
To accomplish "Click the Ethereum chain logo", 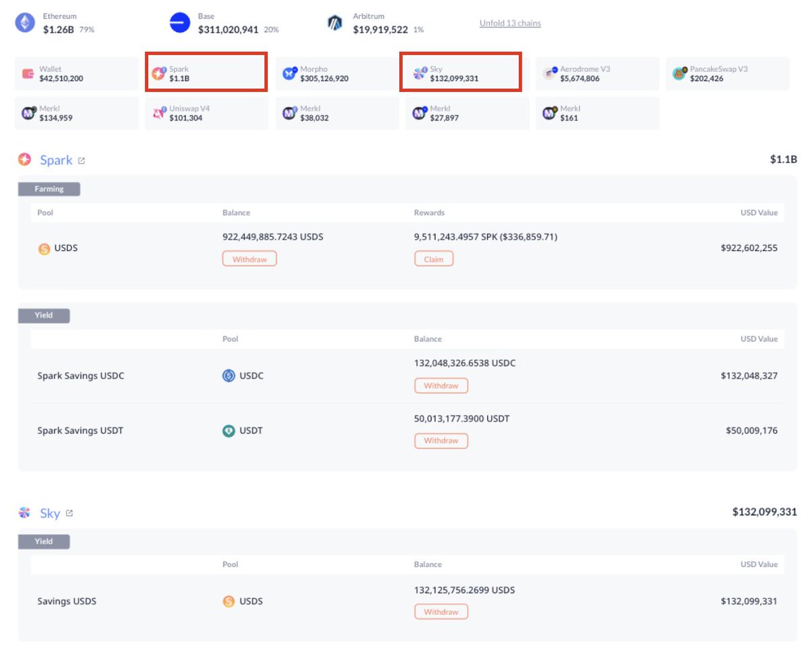I will [25, 23].
